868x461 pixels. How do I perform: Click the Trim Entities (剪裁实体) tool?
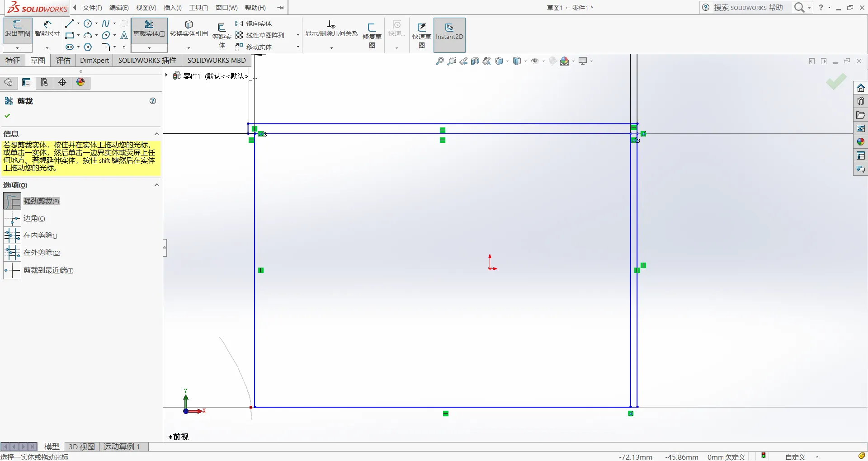[x=149, y=29]
